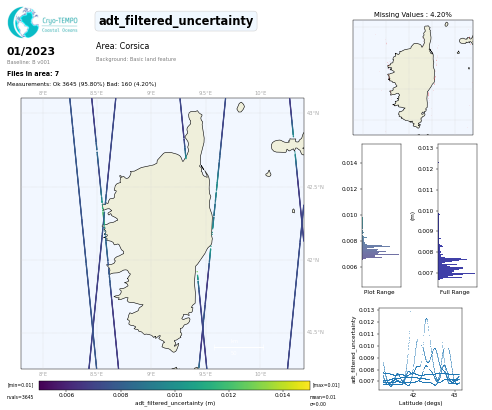Click the latitude scatter plot
492x410 pixels.
point(420,349)
